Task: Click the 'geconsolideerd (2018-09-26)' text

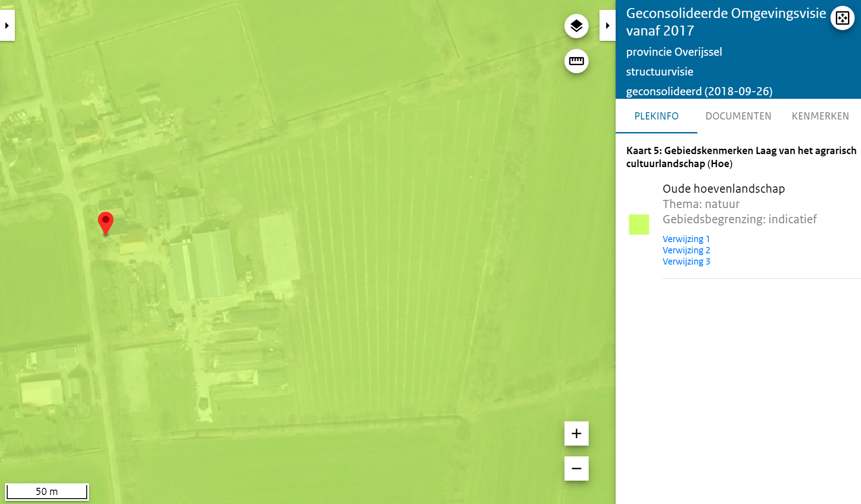Action: (699, 92)
